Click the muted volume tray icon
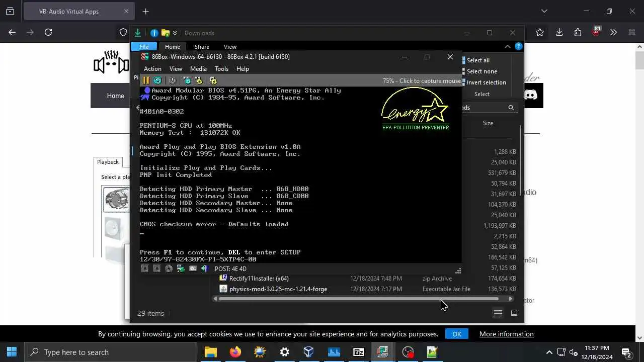The image size is (644, 362). click(573, 352)
